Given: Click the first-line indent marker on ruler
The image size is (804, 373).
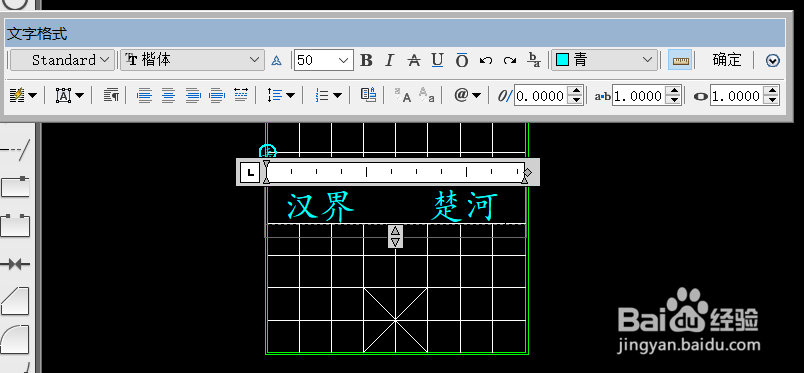Looking at the screenshot, I should tap(266, 165).
